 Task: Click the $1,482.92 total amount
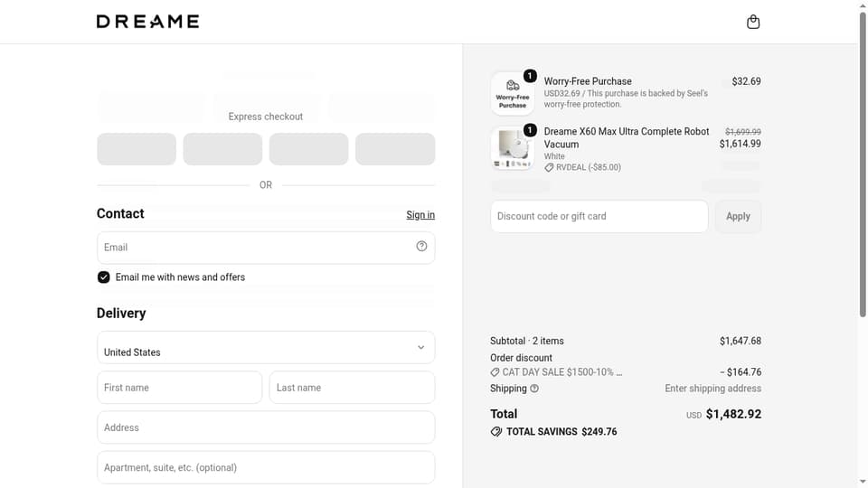click(x=733, y=414)
